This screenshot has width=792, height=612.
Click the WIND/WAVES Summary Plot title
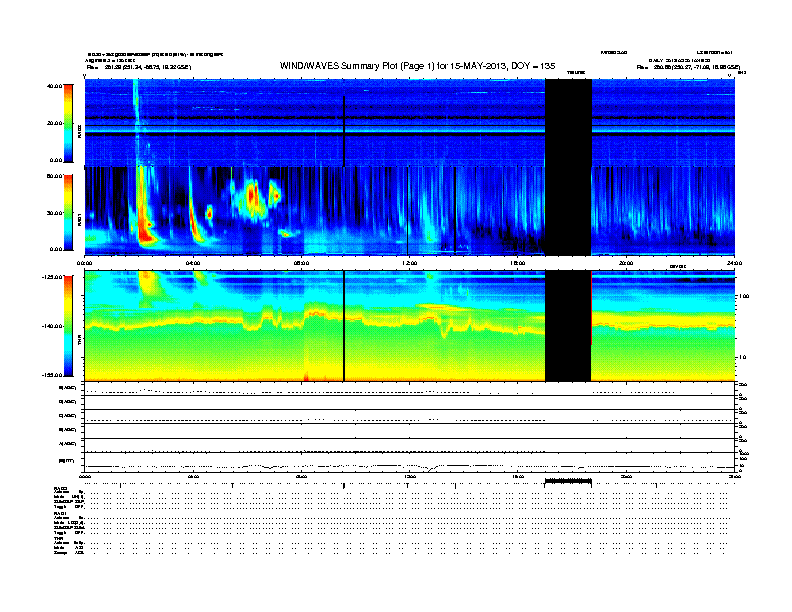417,66
